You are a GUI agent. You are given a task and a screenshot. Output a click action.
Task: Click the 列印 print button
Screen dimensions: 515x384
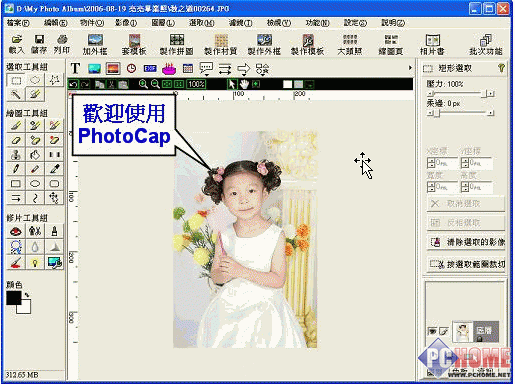coord(62,44)
